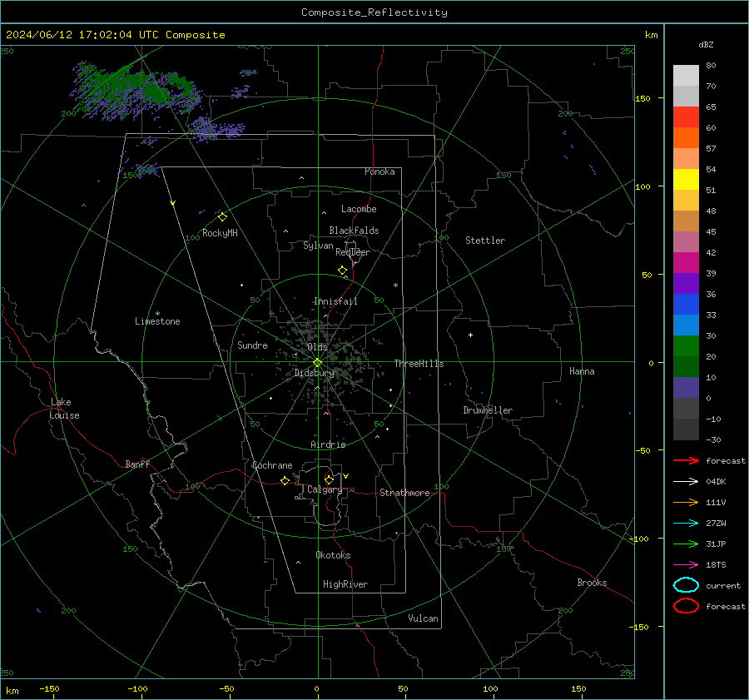Click the yellow diamond marker below Cochrane
Viewport: 749px width, 700px height.
tap(285, 480)
